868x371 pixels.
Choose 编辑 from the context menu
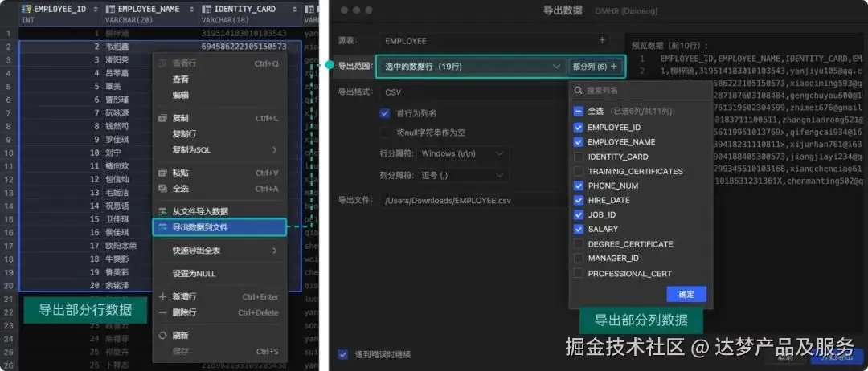point(181,95)
